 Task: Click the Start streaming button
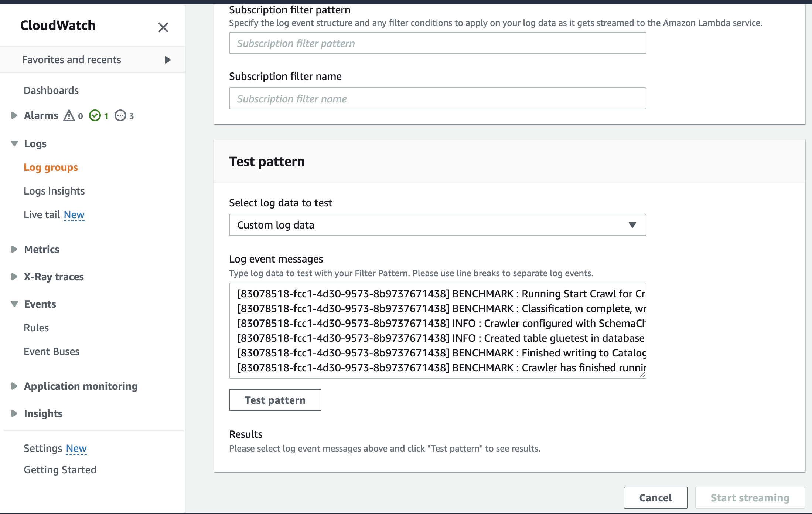(750, 497)
